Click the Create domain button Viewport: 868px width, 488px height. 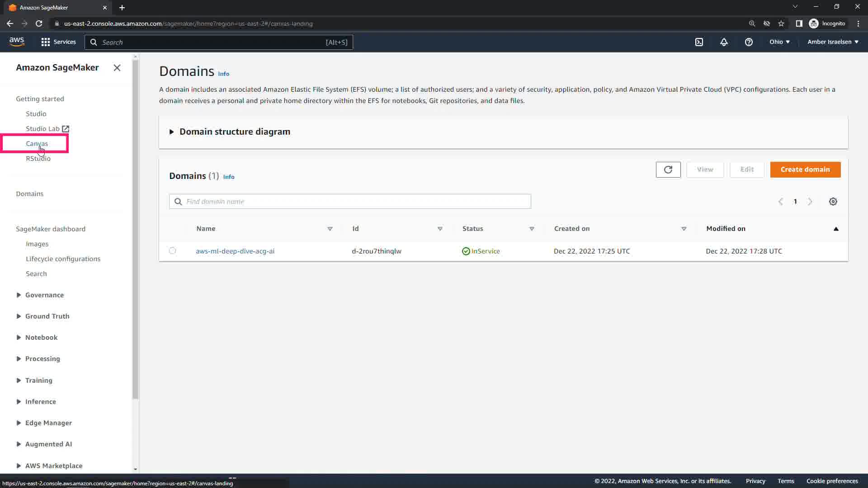pyautogui.click(x=805, y=169)
